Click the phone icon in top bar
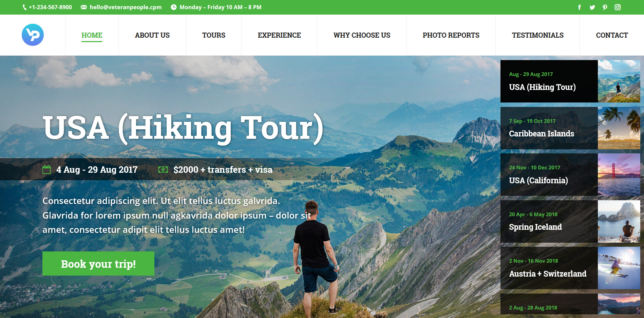The height and width of the screenshot is (318, 644). point(24,7)
